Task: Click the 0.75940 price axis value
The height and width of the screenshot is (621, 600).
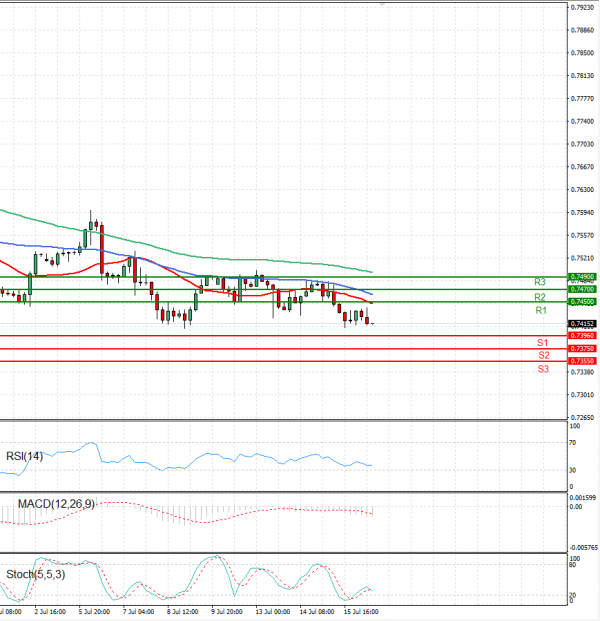Action: [583, 213]
